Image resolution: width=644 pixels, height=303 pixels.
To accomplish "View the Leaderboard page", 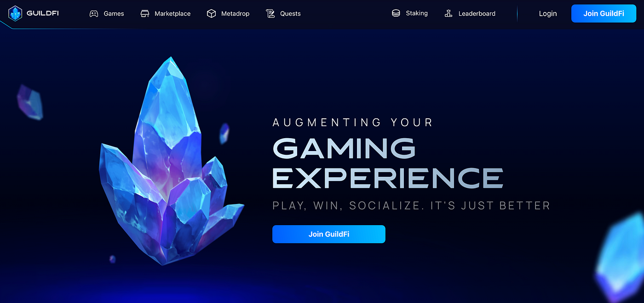I will tap(470, 13).
